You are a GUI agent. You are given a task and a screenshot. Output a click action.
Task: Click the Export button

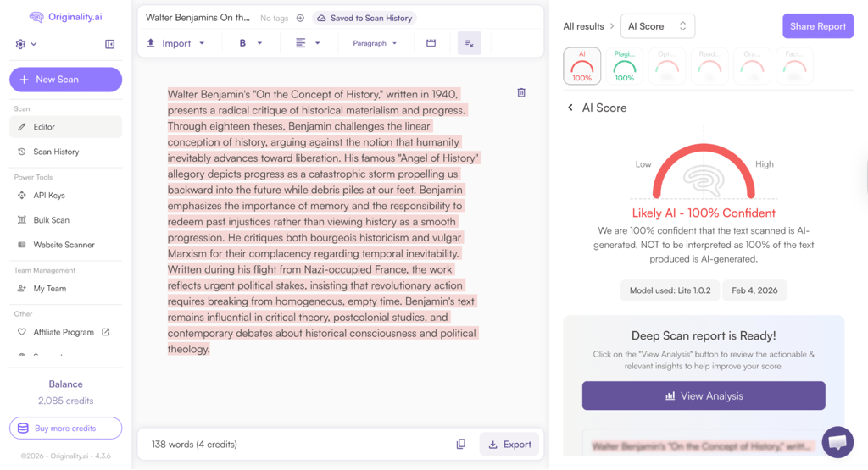click(x=509, y=444)
